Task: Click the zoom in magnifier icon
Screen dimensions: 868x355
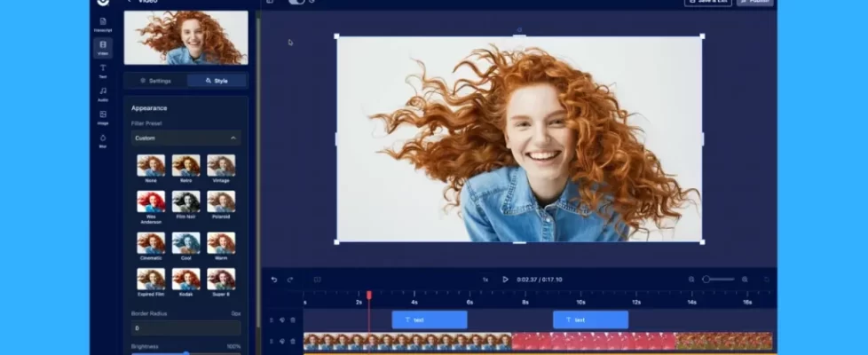Action: click(x=745, y=280)
